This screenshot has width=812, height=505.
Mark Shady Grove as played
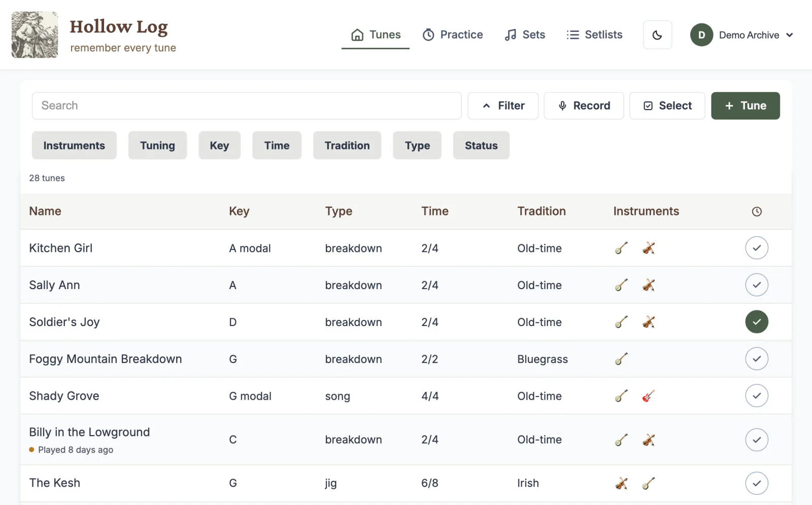(x=757, y=396)
